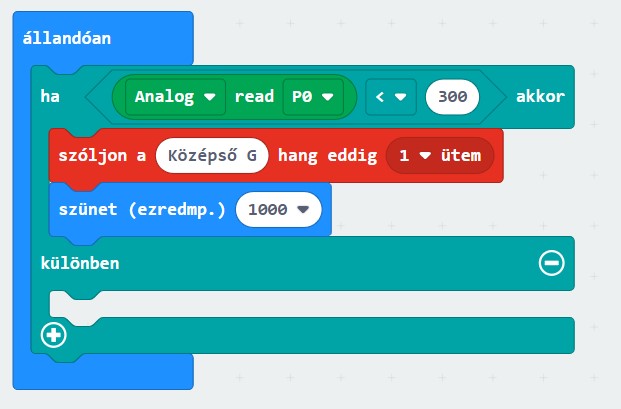Select the állandóan forever block
This screenshot has width=621, height=409.
[x=67, y=38]
